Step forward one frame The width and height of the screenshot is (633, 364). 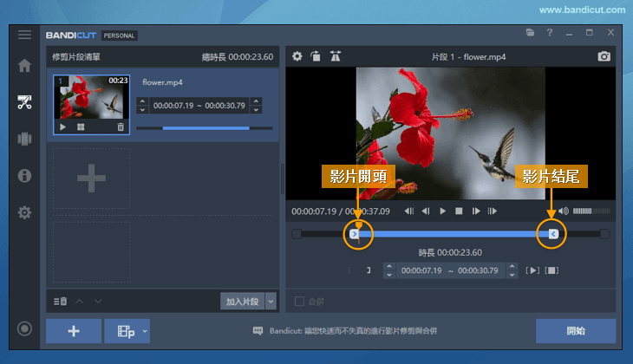point(476,211)
